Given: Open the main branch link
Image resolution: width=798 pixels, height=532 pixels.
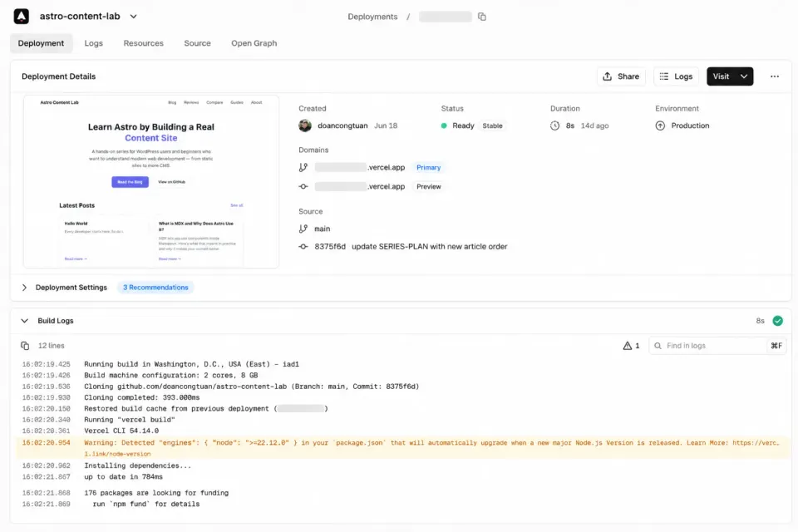Looking at the screenshot, I should pos(323,229).
